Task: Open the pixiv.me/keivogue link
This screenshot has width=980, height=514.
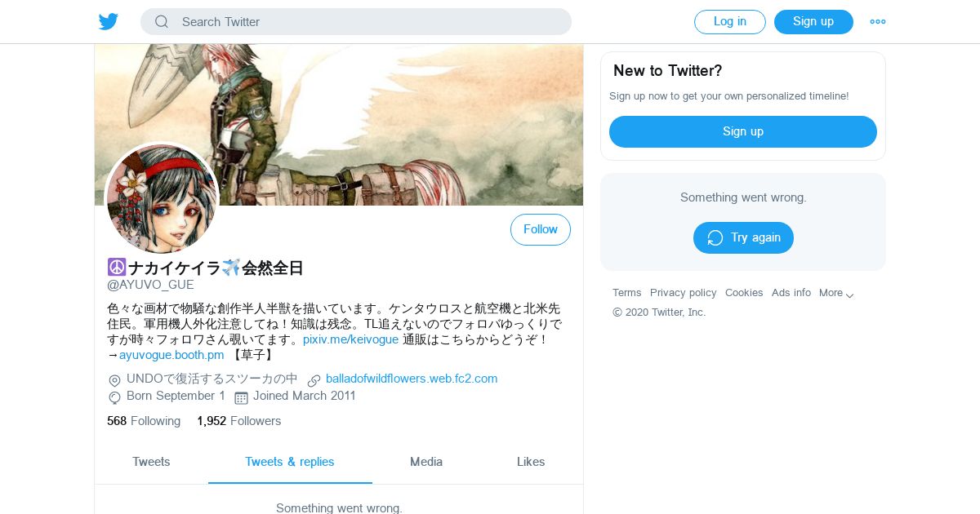Action: click(x=350, y=339)
